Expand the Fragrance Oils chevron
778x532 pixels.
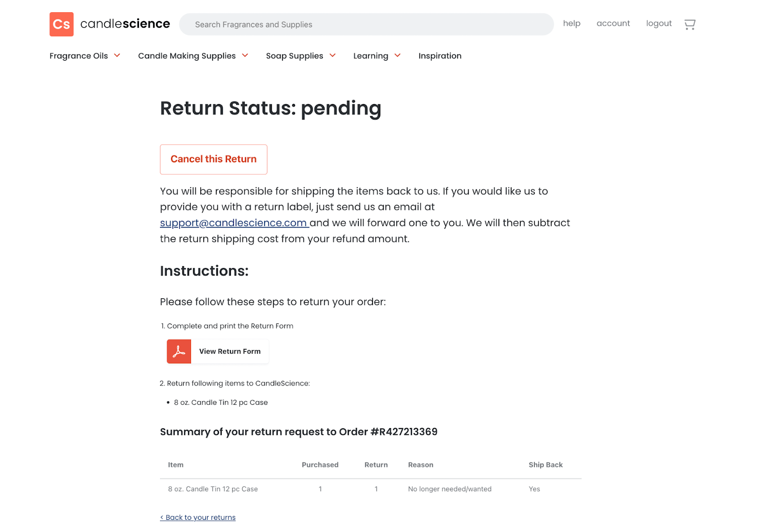click(x=117, y=55)
